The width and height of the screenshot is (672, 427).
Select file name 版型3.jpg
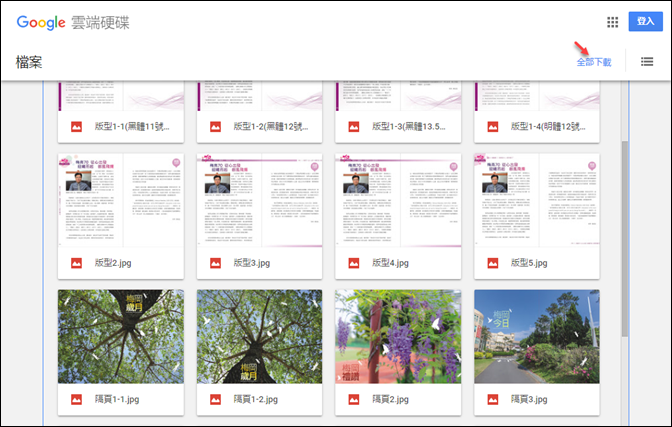[252, 263]
